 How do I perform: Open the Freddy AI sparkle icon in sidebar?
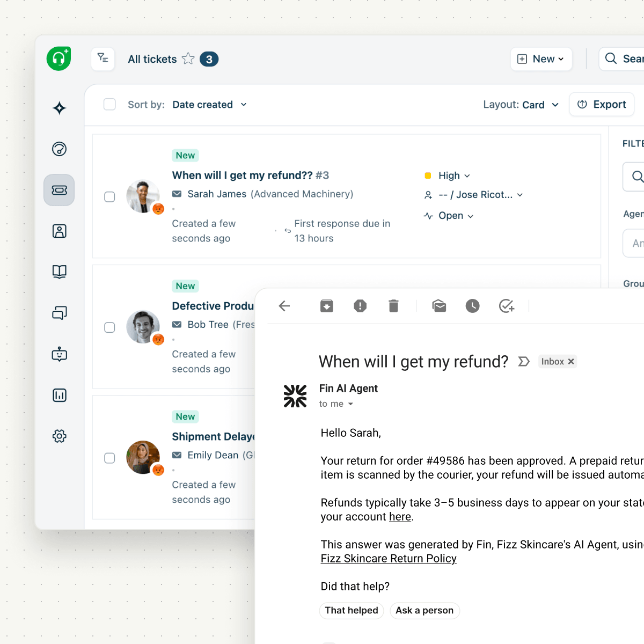pyautogui.click(x=60, y=108)
